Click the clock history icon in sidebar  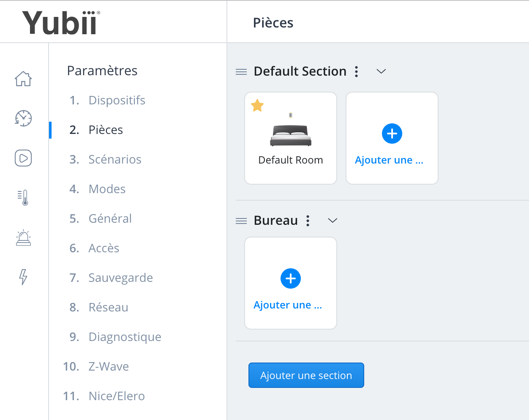(23, 118)
